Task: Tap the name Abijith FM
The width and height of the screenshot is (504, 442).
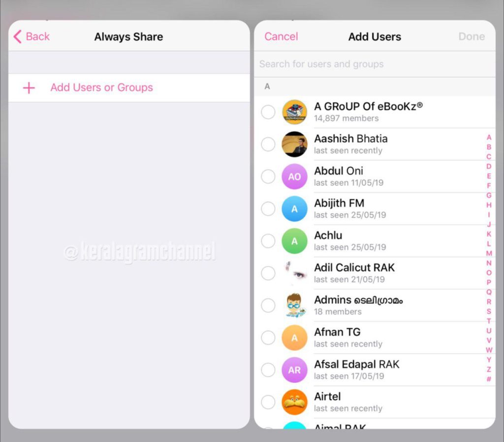Action: tap(339, 203)
